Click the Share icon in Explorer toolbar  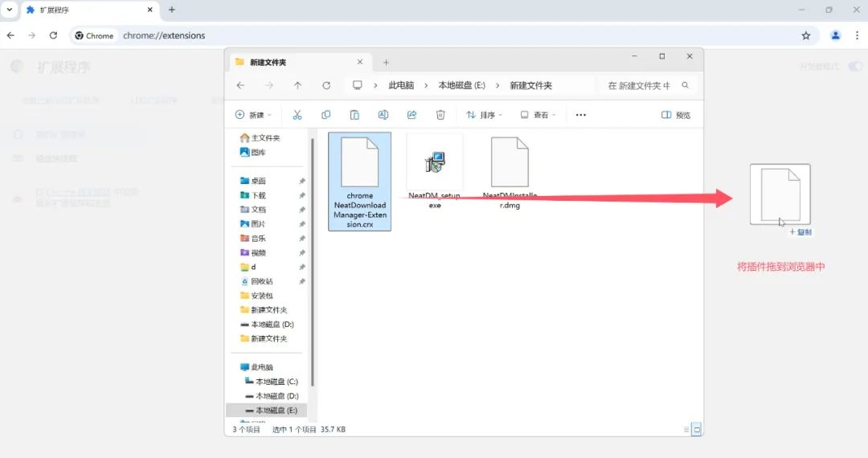tap(411, 115)
